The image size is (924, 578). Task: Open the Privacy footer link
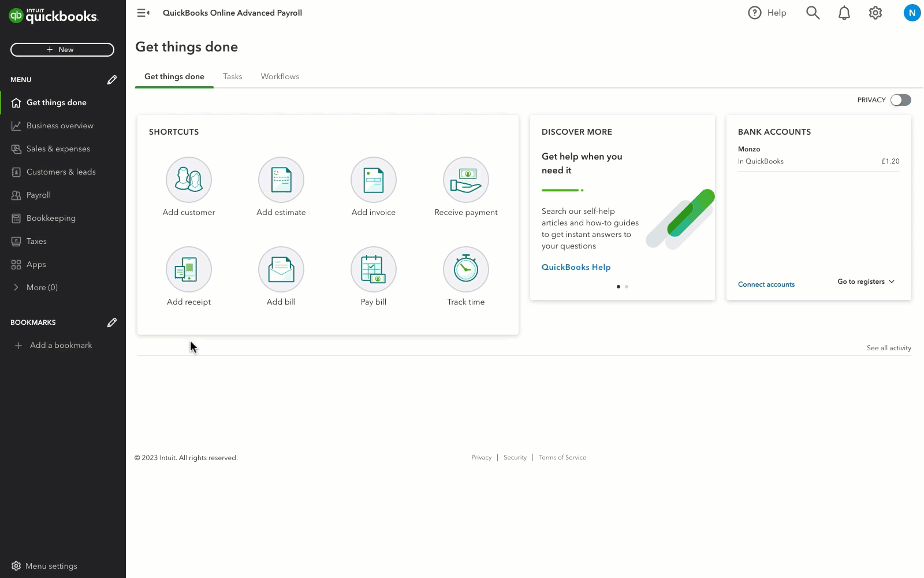(481, 457)
